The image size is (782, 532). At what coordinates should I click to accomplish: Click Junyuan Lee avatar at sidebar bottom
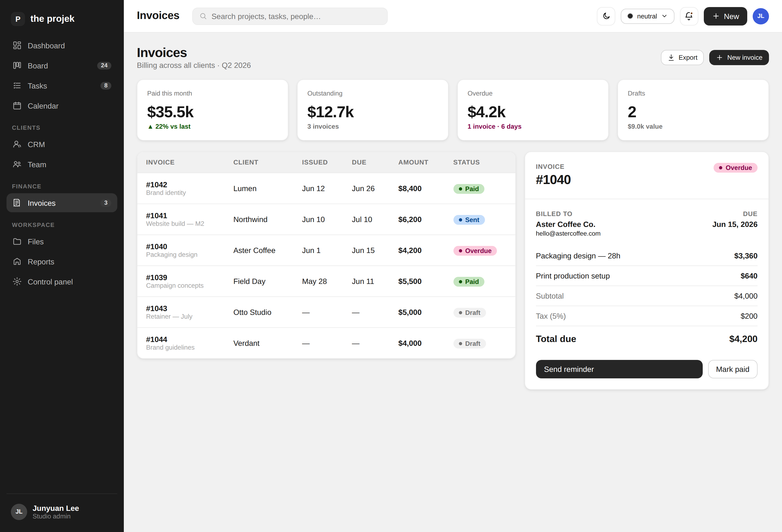19,511
